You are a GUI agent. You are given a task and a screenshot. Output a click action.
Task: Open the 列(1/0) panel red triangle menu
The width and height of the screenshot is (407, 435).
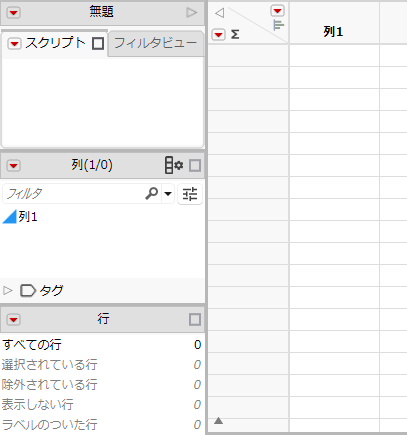coord(14,165)
